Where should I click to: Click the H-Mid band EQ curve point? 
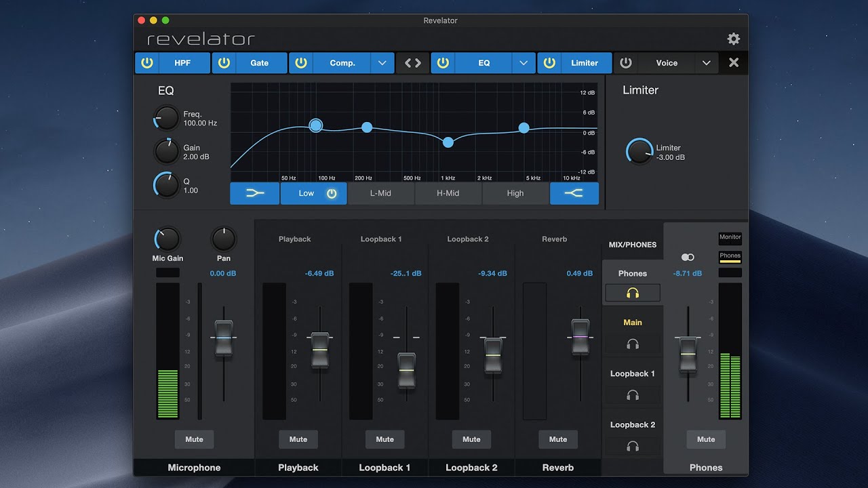448,142
